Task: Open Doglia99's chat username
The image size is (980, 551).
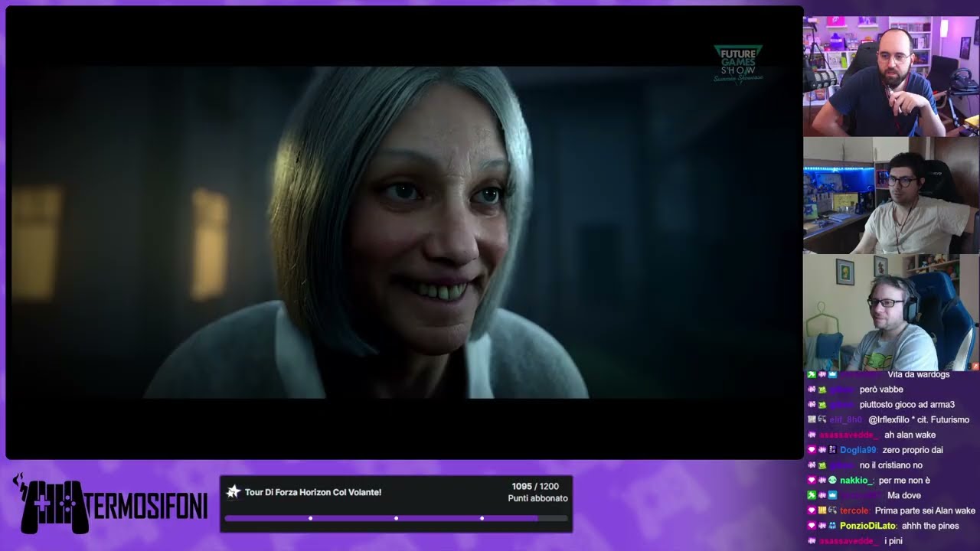Action: tap(858, 450)
